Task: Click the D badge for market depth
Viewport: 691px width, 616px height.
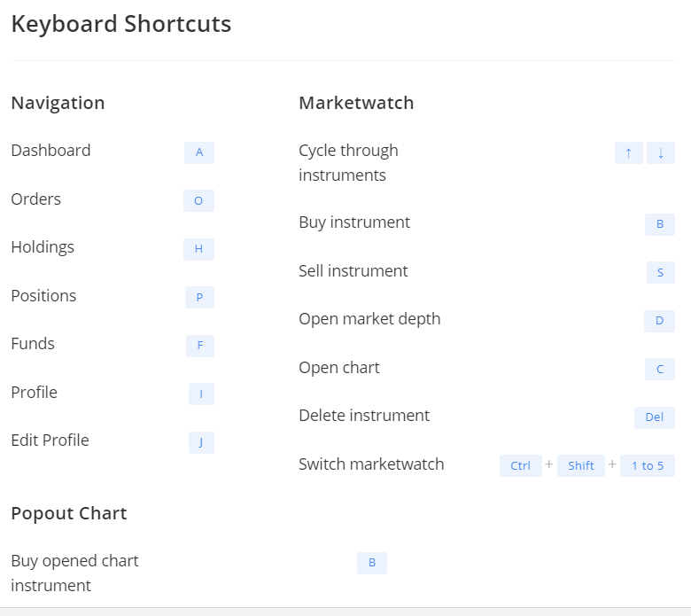Action: pyautogui.click(x=659, y=321)
